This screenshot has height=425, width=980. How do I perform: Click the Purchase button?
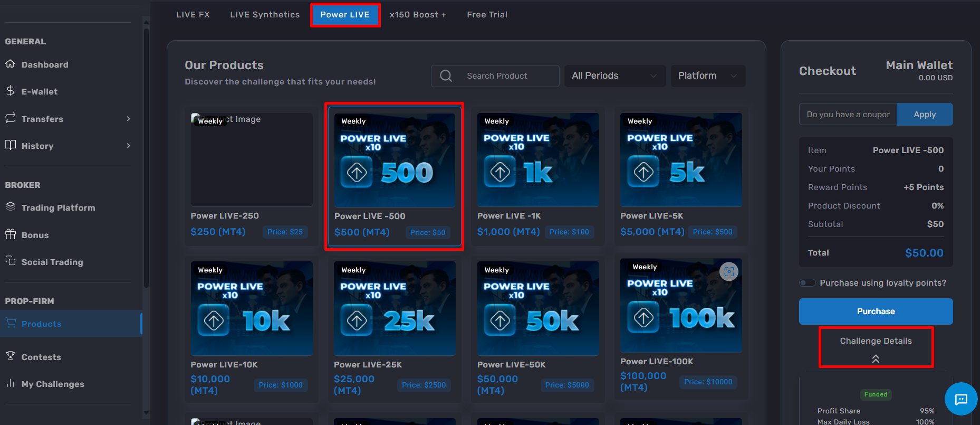(876, 311)
